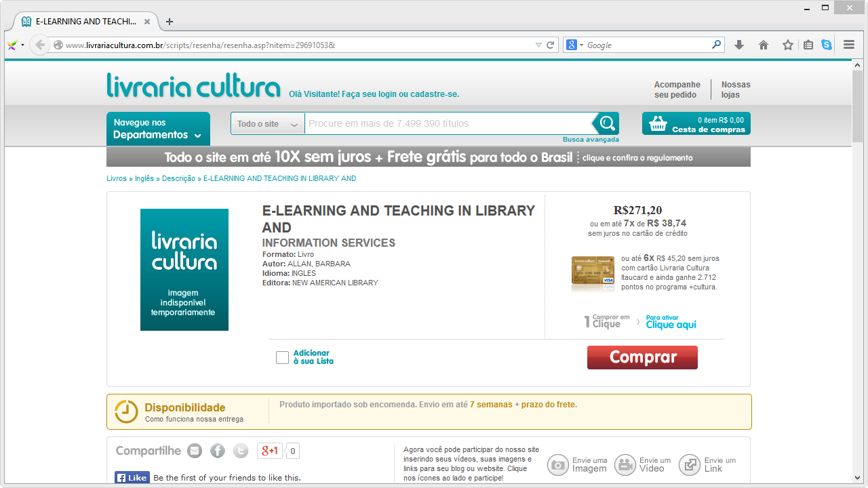Click the Descrição breadcrumb link

(178, 178)
